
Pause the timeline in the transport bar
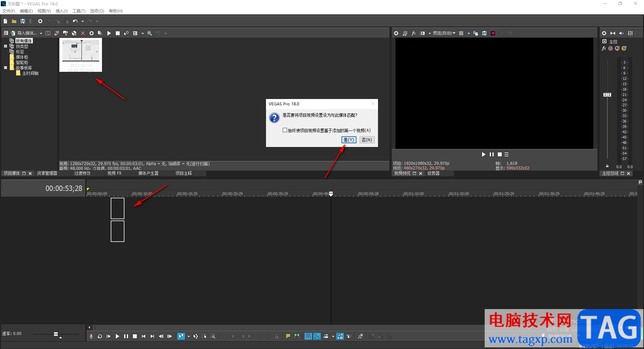[x=126, y=336]
